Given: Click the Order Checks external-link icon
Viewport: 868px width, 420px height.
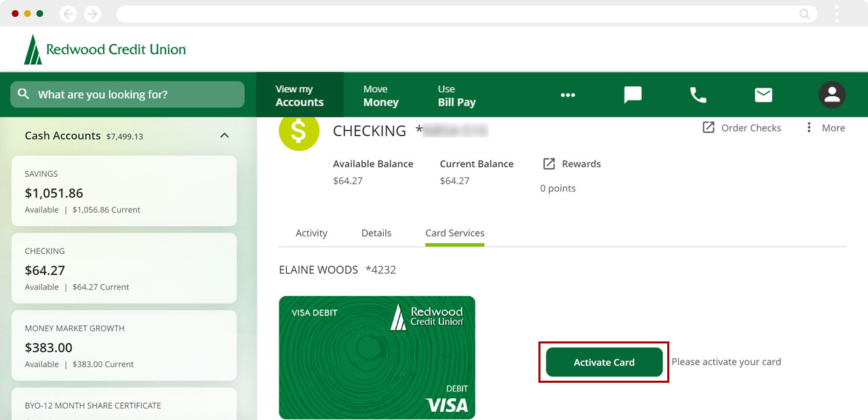Looking at the screenshot, I should (709, 127).
